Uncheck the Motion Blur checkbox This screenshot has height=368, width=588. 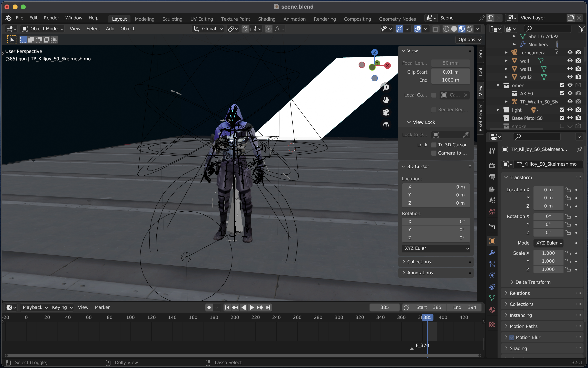pos(512,337)
